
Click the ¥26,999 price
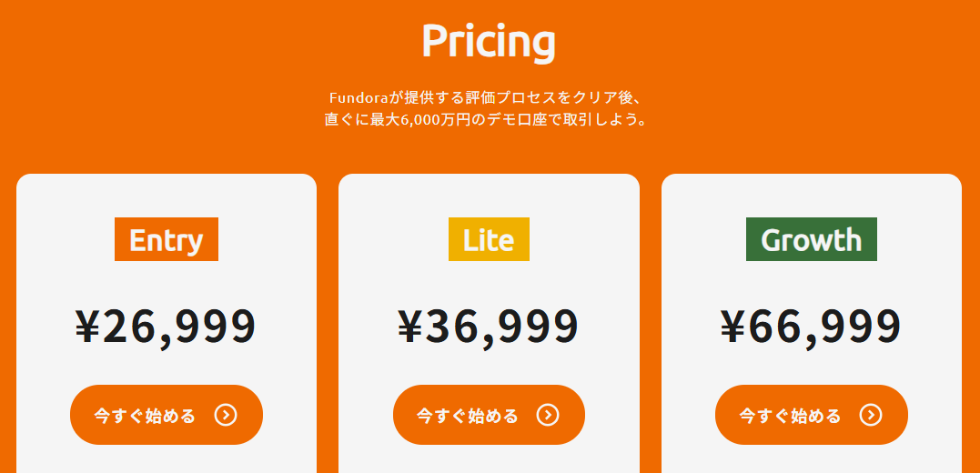click(166, 327)
